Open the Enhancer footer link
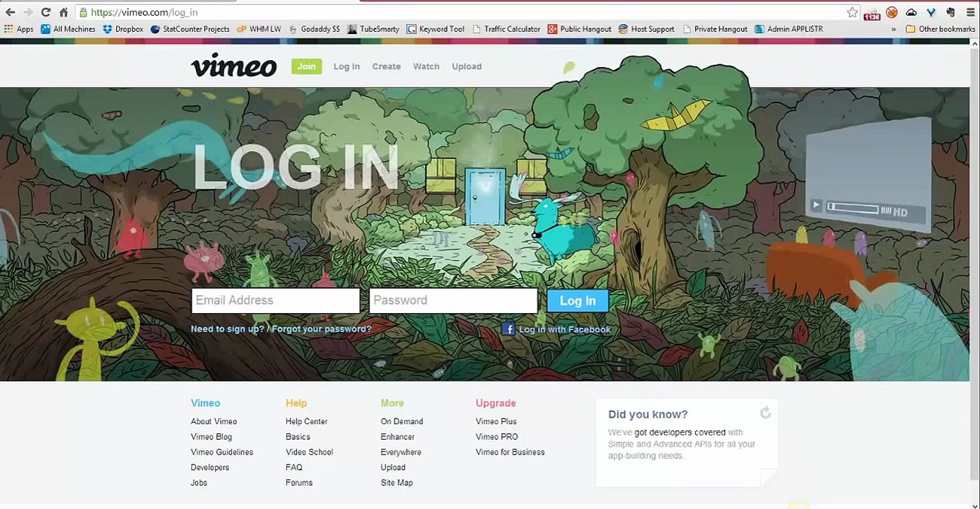Viewport: 980px width, 509px height. click(397, 437)
